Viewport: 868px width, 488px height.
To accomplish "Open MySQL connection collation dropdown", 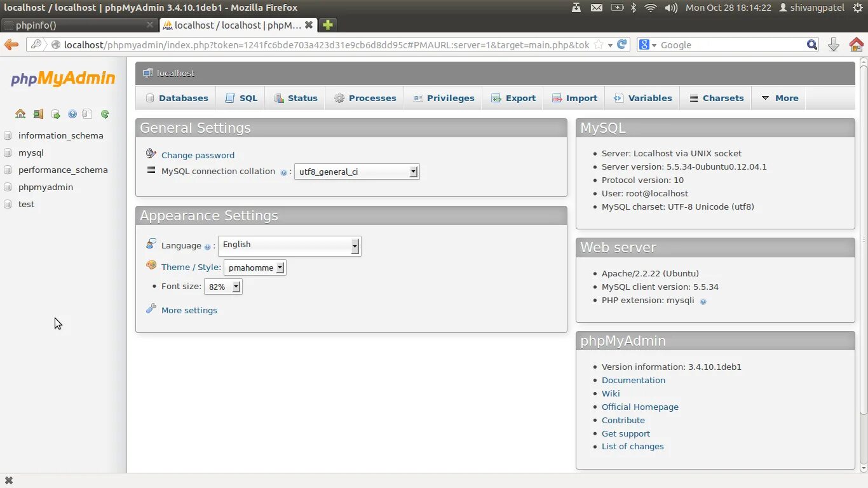I will coord(356,172).
